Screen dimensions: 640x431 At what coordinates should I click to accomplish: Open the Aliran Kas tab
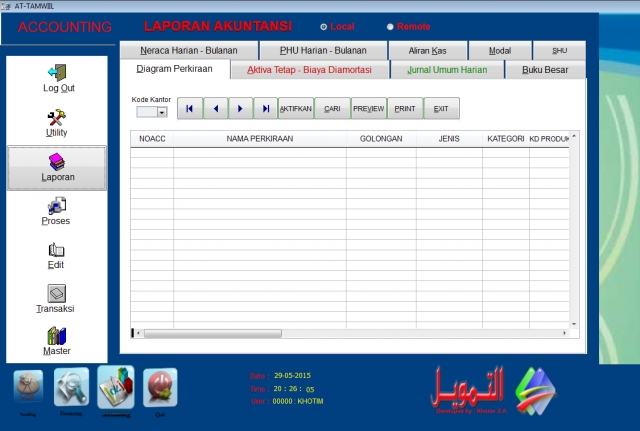[427, 51]
